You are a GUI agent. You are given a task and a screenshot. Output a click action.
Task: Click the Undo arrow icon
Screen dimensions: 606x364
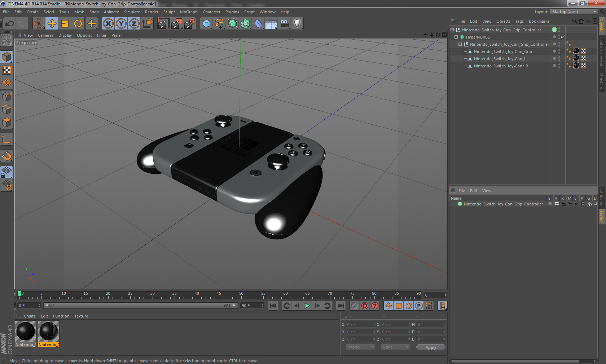10,24
